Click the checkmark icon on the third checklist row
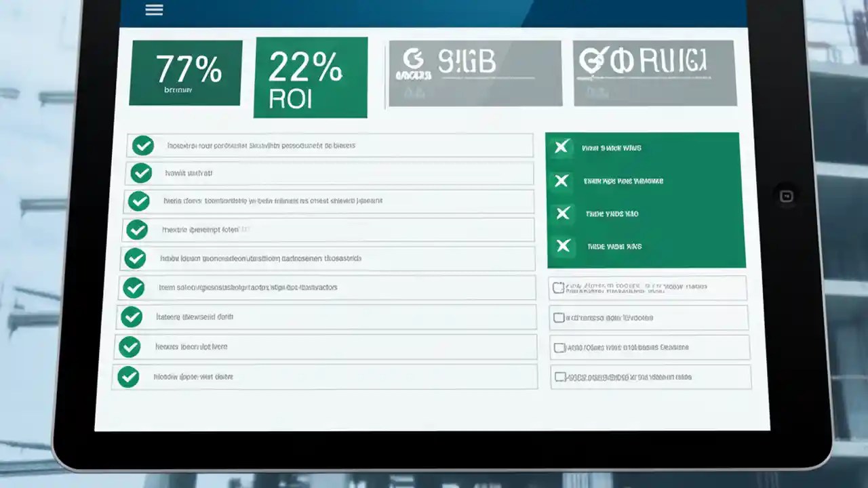 tap(139, 201)
